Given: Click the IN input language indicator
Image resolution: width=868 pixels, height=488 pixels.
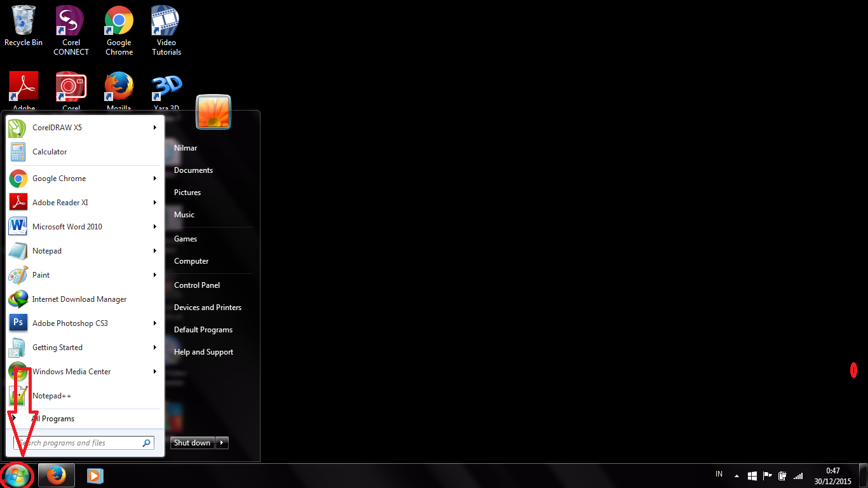Looking at the screenshot, I should point(719,474).
